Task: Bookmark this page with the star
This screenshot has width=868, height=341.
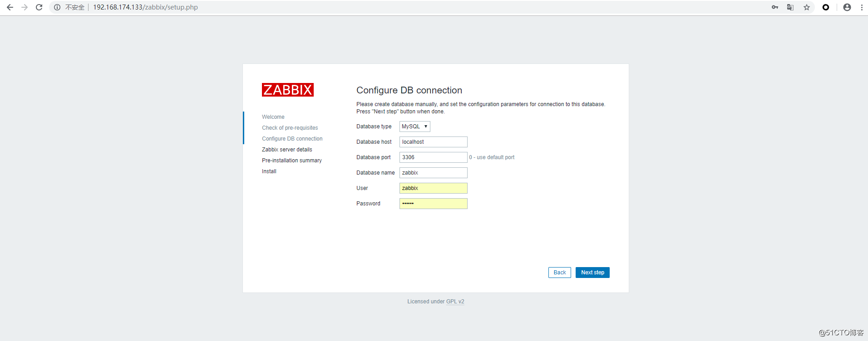Action: click(807, 7)
